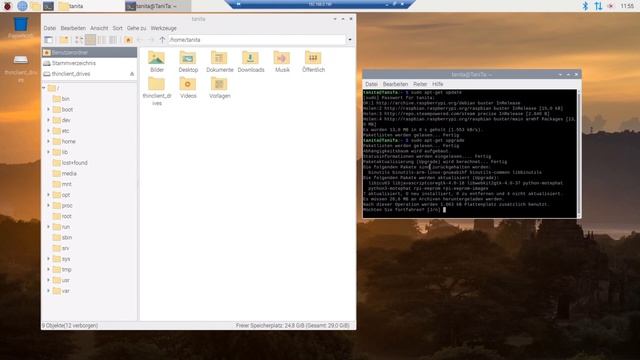Open the Sort menu

coord(118,28)
